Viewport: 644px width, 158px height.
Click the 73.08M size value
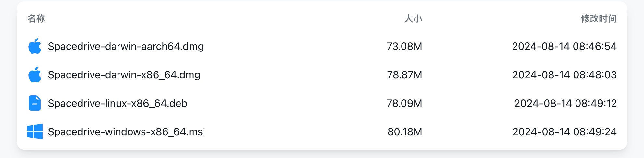pos(404,46)
